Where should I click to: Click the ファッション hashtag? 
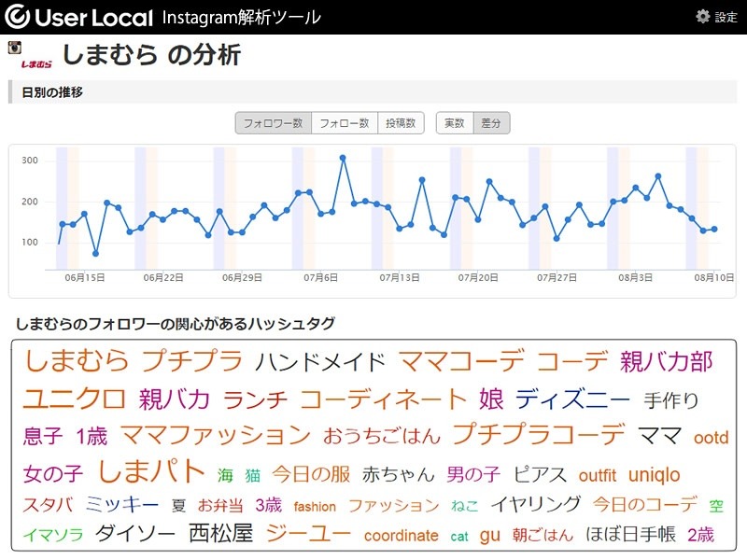point(393,506)
